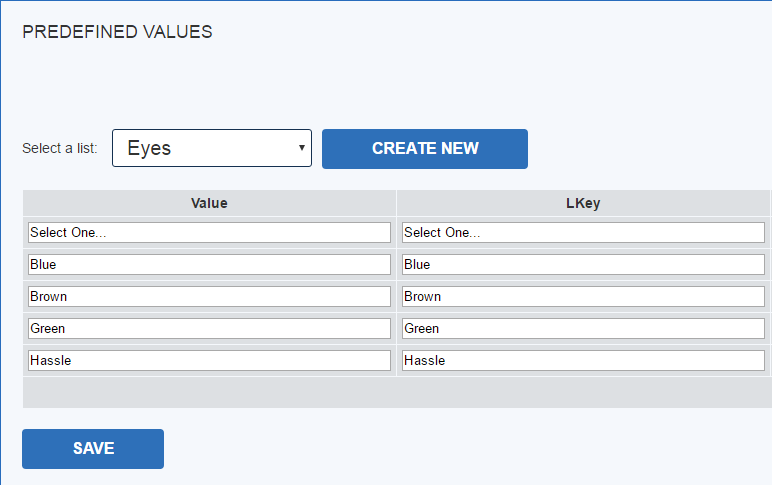The width and height of the screenshot is (772, 485).
Task: Open the Eyes list dropdown
Action: pos(212,148)
